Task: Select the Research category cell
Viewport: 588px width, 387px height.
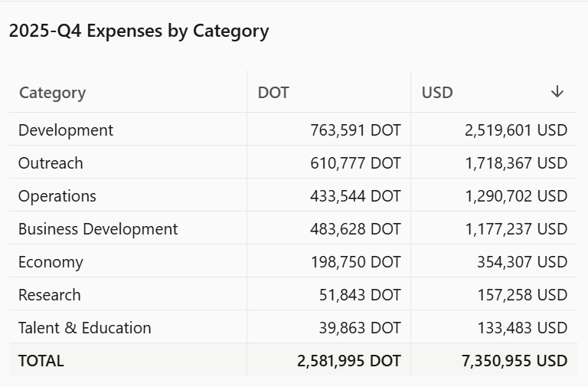Action: 49,295
